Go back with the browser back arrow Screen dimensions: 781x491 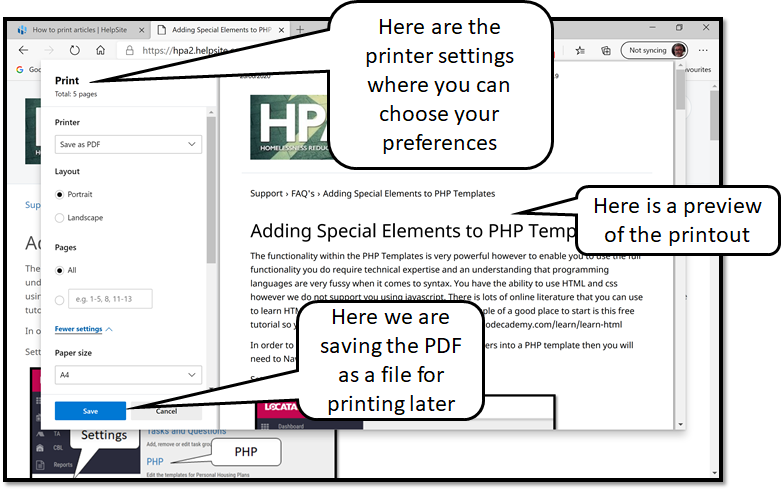click(23, 50)
